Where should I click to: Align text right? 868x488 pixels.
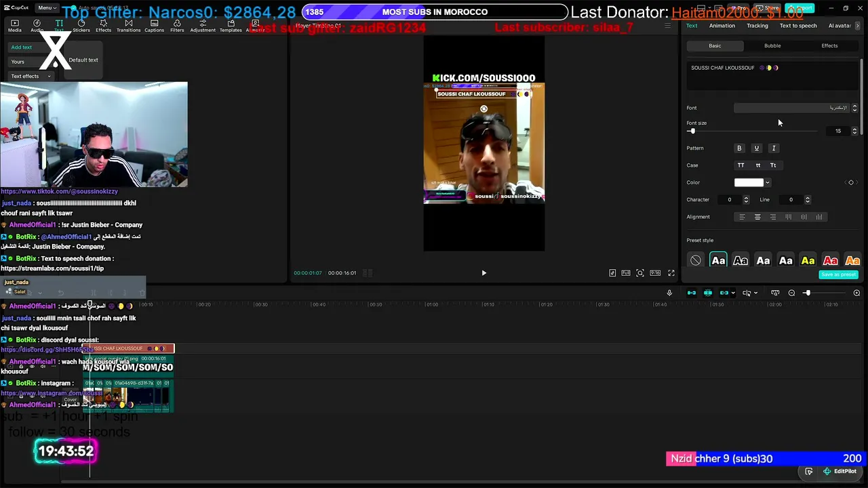[x=773, y=217]
